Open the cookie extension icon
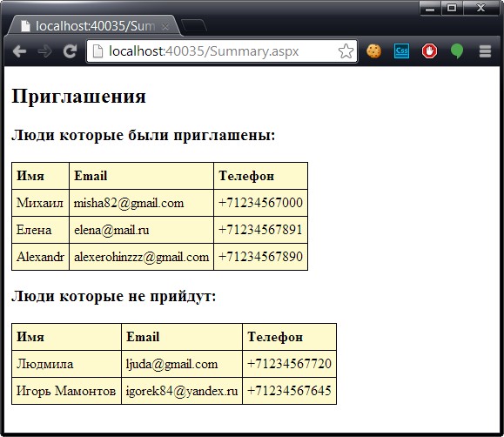The height and width of the screenshot is (437, 504). click(x=373, y=51)
